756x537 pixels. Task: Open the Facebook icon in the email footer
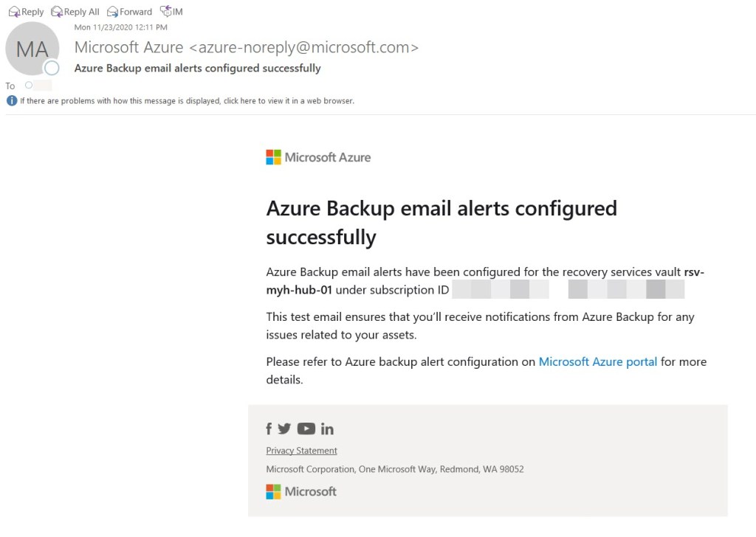[269, 429]
